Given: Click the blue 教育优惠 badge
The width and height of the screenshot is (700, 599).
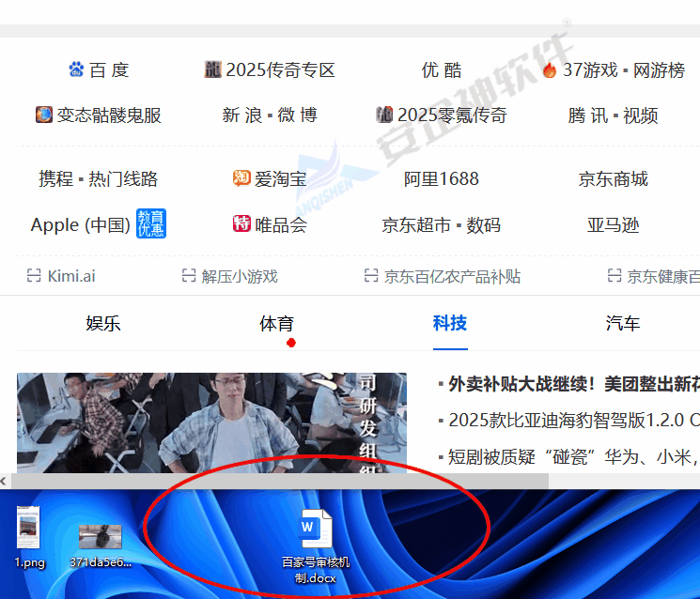Looking at the screenshot, I should [x=151, y=223].
